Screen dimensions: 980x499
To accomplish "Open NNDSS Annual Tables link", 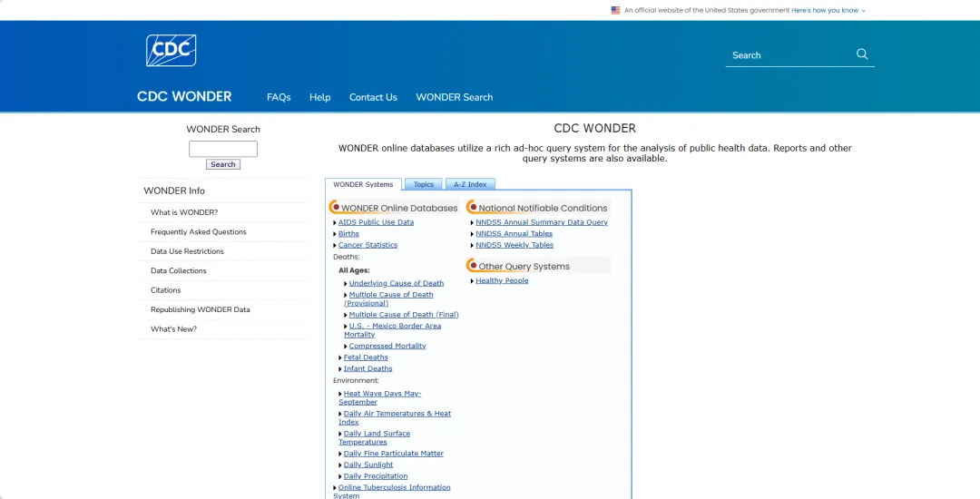I will [514, 233].
